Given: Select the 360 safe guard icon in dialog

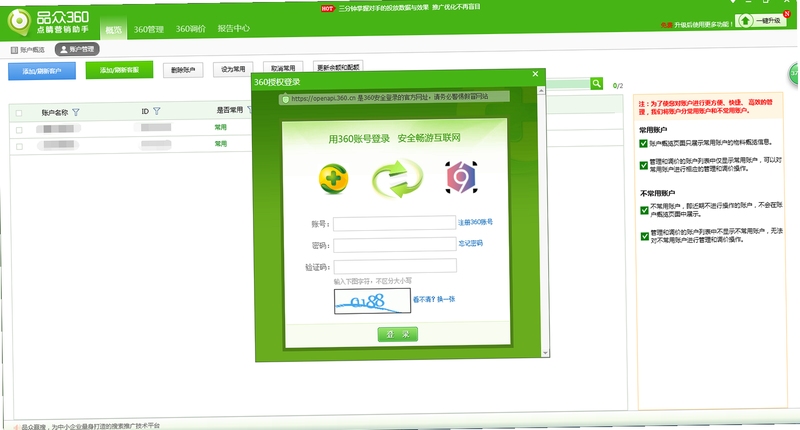Looking at the screenshot, I should [333, 179].
